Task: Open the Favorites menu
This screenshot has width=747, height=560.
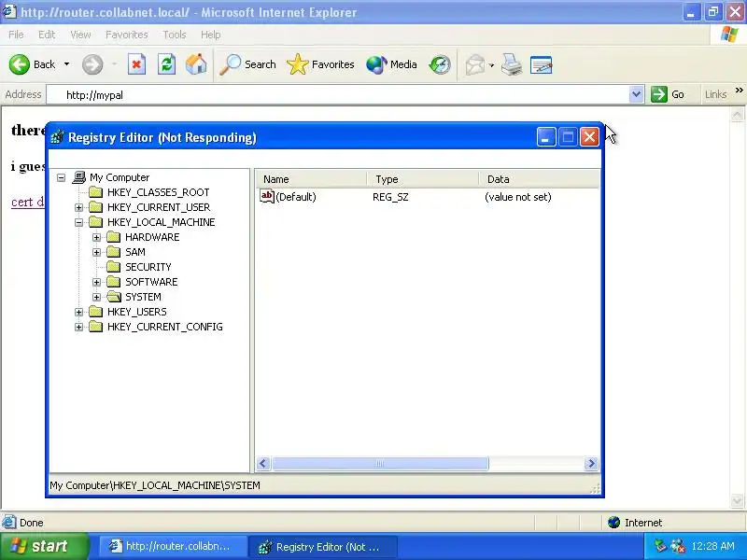Action: click(x=127, y=35)
